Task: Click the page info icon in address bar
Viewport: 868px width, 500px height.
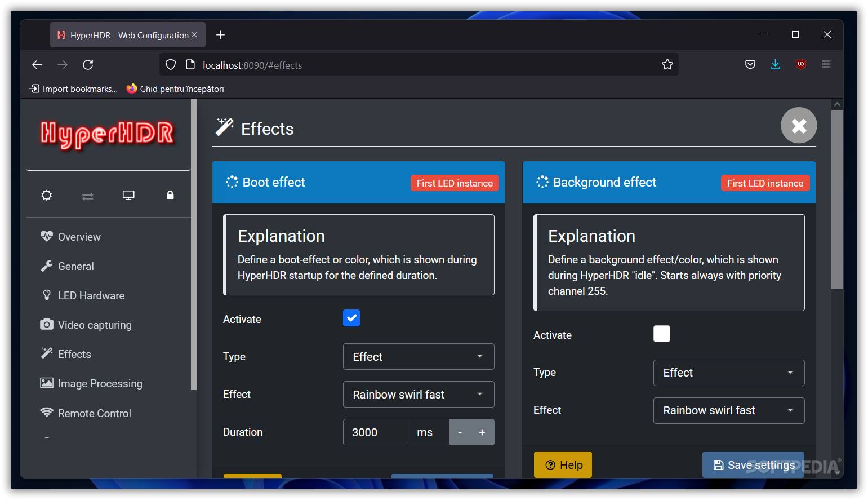Action: [x=190, y=65]
